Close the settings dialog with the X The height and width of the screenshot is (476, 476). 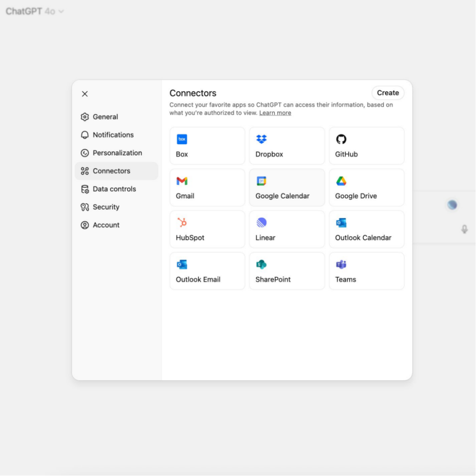coord(85,94)
